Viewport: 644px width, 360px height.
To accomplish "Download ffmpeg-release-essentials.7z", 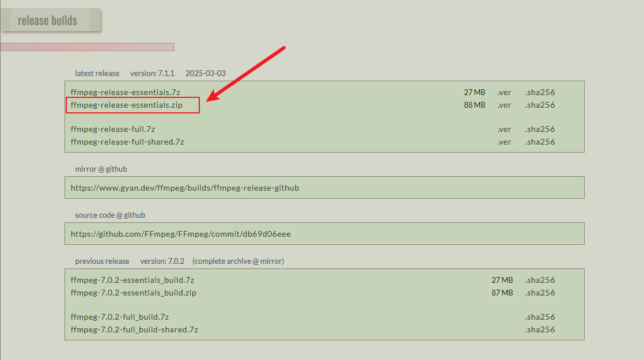I will click(125, 92).
